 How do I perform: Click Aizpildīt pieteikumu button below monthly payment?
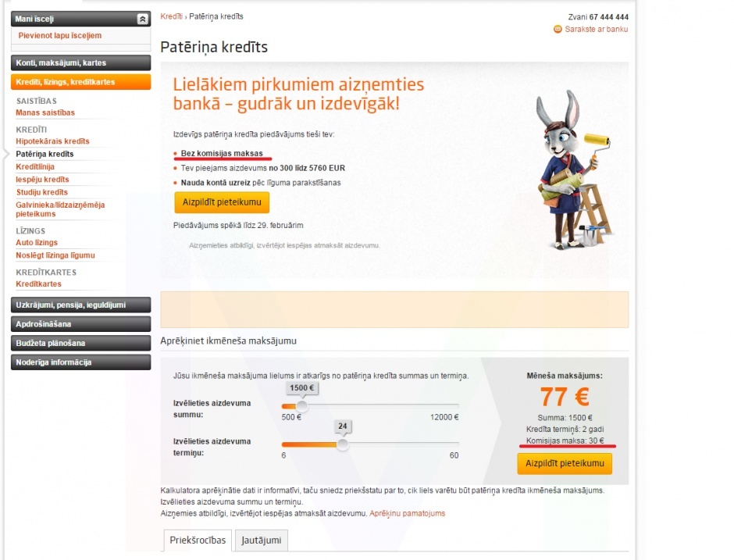coord(565,464)
